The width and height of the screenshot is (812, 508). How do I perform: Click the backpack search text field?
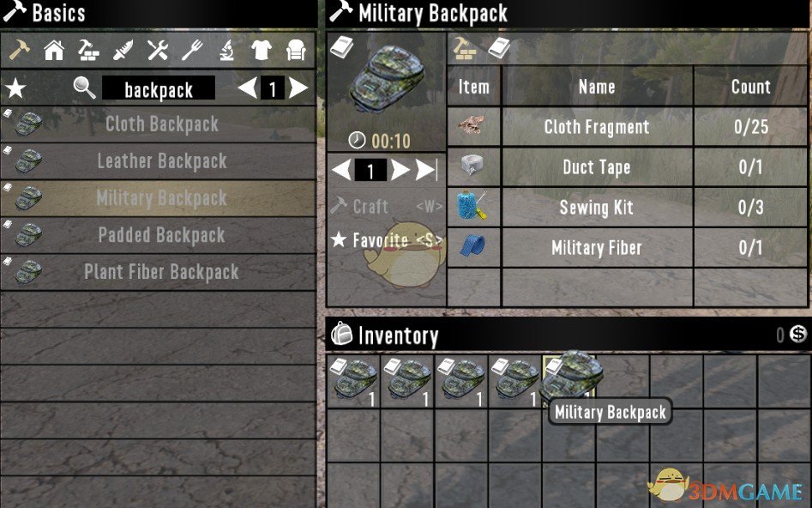pyautogui.click(x=159, y=88)
